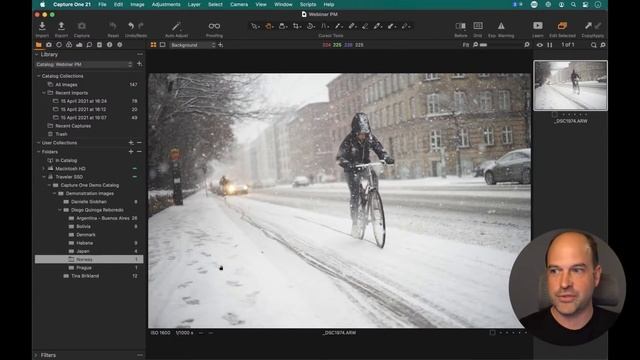The width and height of the screenshot is (640, 360).
Task: Click the browser search magnifier icon
Action: [593, 45]
